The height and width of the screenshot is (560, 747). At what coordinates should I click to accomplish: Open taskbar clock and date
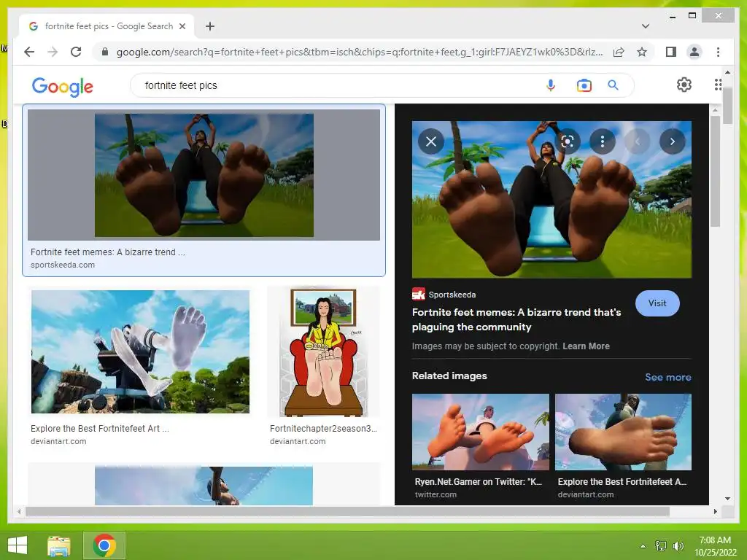pyautogui.click(x=715, y=546)
